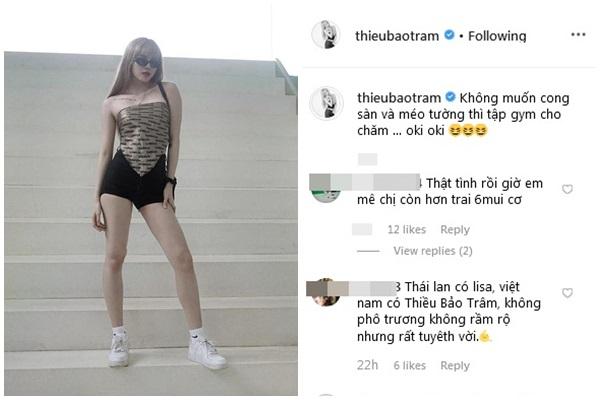600x400 pixels.
Task: Click the blurred username of second commenter
Action: [x=370, y=288]
